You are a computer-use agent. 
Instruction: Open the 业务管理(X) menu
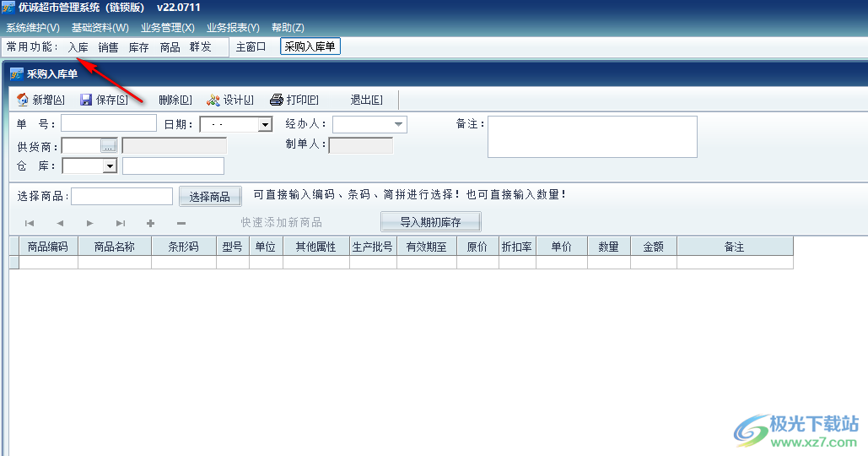tap(168, 28)
